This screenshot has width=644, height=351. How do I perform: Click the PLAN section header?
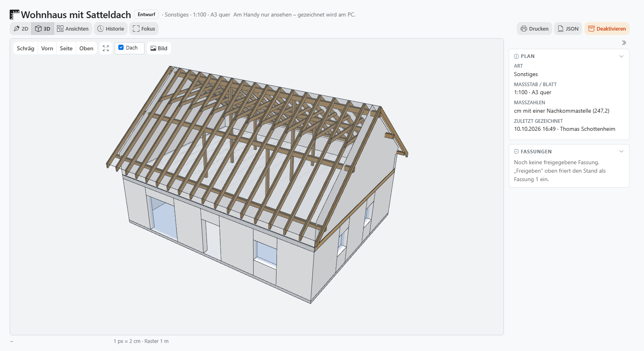pyautogui.click(x=569, y=56)
